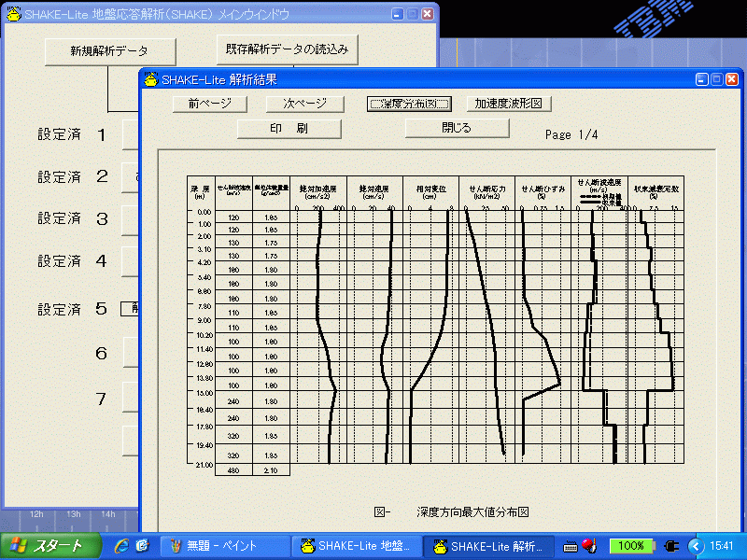Screen dimensions: 747x560
Task: Expand hidden system tray icons arrow
Action: pyautogui.click(x=695, y=545)
